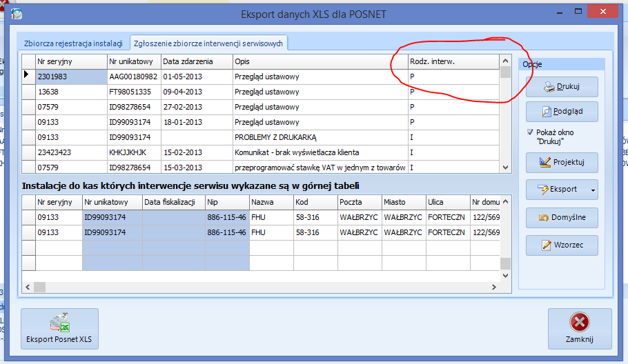
Task: Click the Opcje panel header
Action: tap(562, 64)
